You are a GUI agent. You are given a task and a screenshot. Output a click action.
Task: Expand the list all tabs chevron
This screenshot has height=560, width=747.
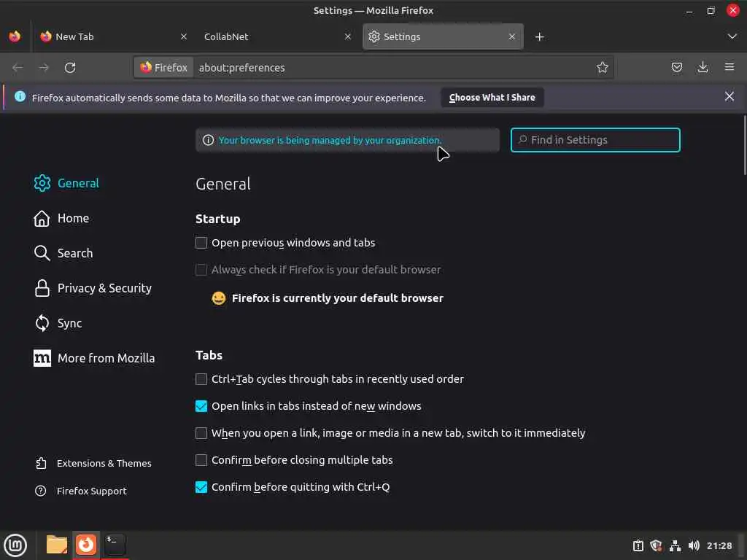coord(732,36)
